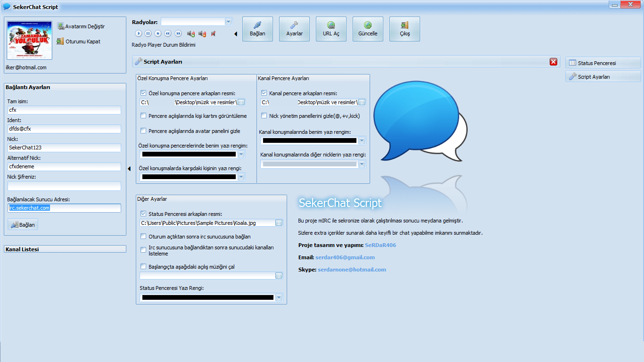This screenshot has width=644, height=362.
Task: Stop the radio player
Action: [158, 33]
